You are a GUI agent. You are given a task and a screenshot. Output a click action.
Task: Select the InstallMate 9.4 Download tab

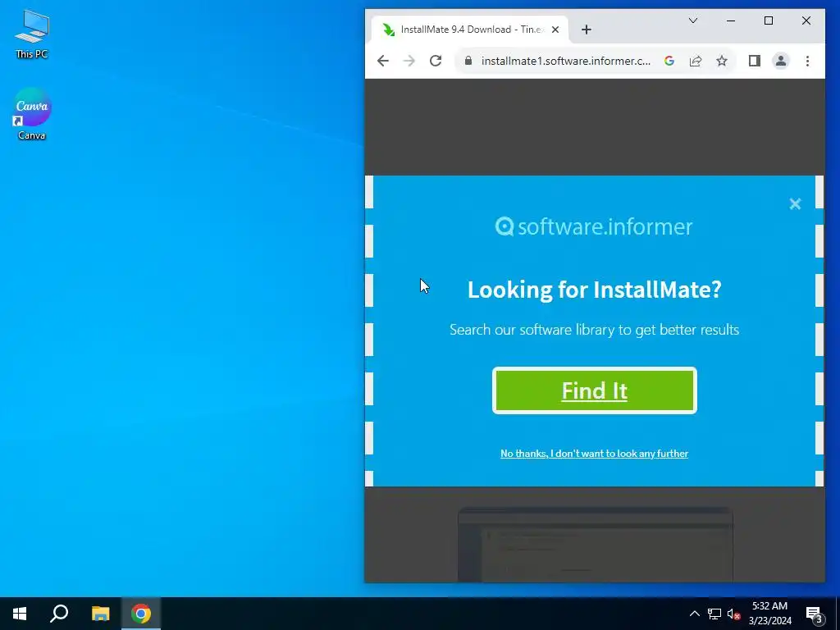coord(470,30)
